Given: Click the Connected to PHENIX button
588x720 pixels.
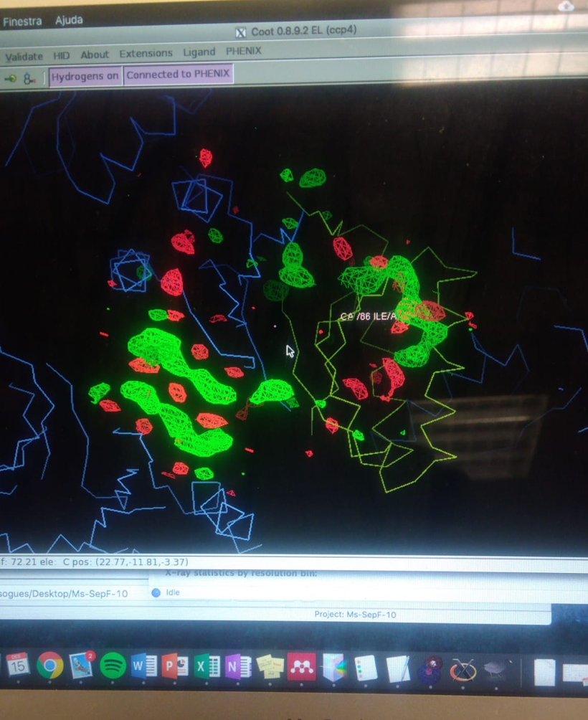Looking at the screenshot, I should click(x=178, y=74).
